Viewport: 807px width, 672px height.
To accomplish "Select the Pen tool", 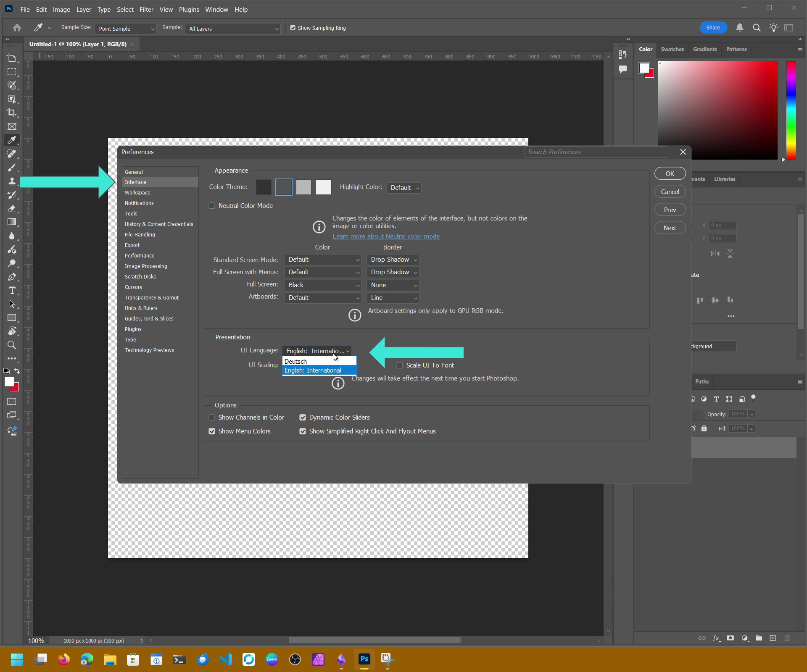I will click(x=12, y=277).
